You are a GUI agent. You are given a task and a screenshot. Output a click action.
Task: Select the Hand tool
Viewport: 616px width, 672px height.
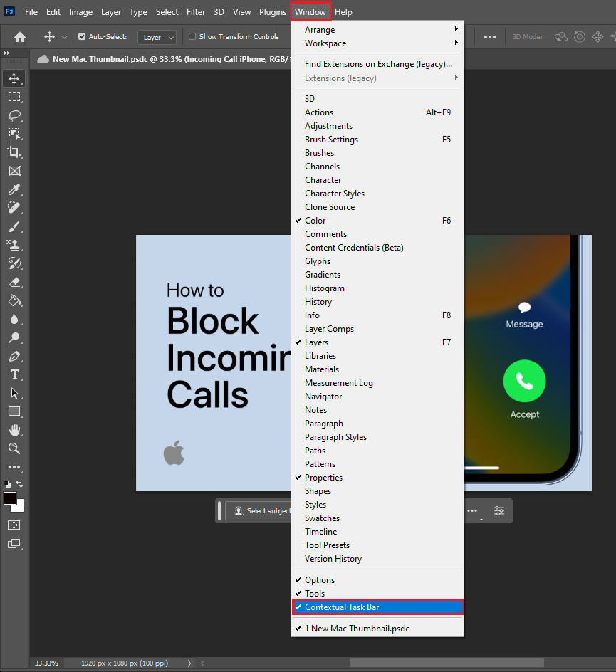tap(14, 430)
